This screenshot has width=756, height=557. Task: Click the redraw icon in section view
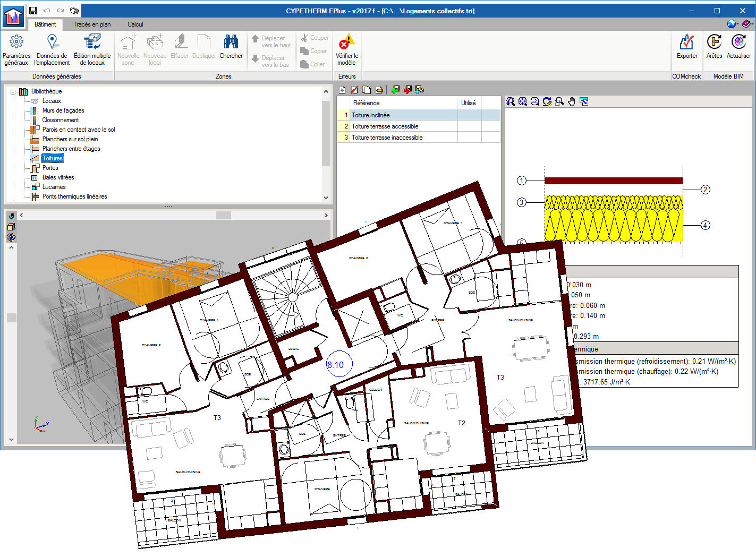pyautogui.click(x=547, y=101)
